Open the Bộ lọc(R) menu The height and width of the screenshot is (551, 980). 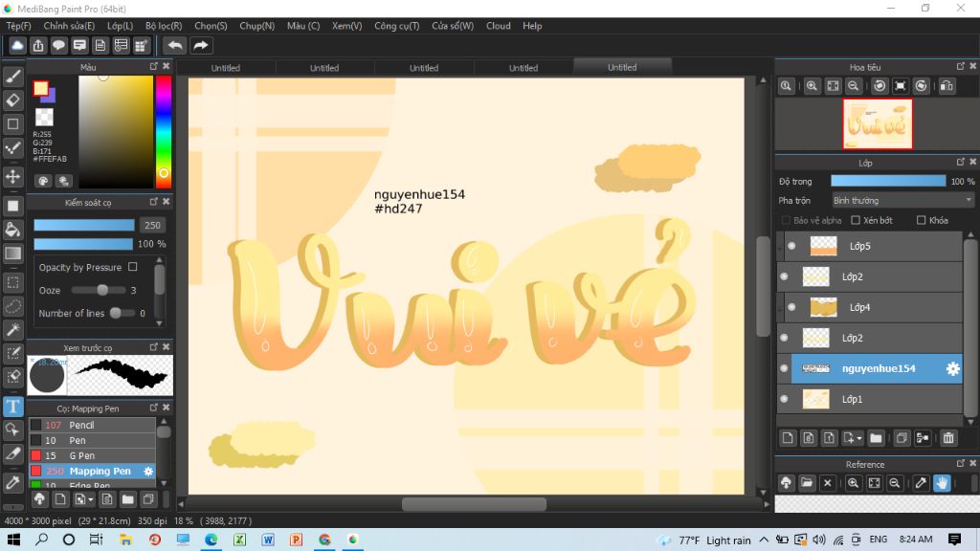tap(164, 26)
